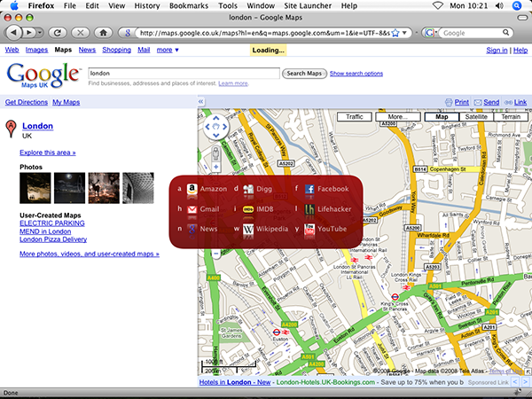Reload the page with the refresh button
This screenshot has width=532, height=399.
58,33
